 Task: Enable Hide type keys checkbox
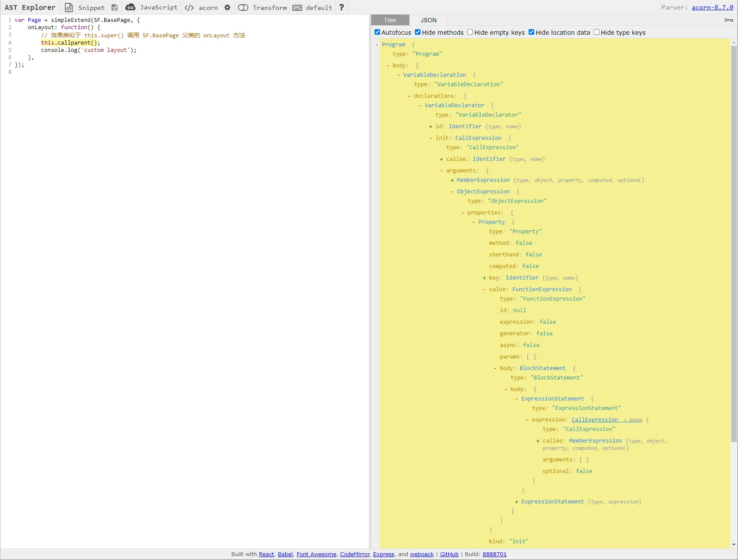(x=596, y=32)
